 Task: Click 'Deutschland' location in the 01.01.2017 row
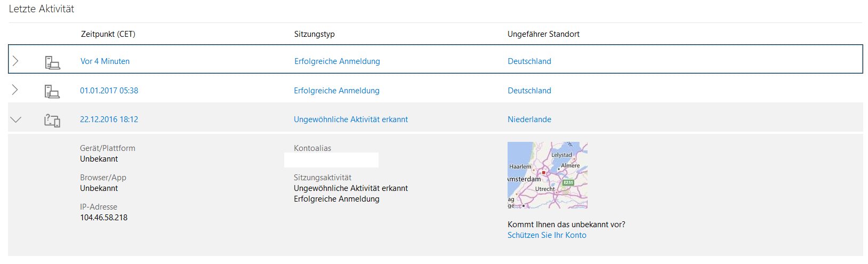click(x=529, y=91)
